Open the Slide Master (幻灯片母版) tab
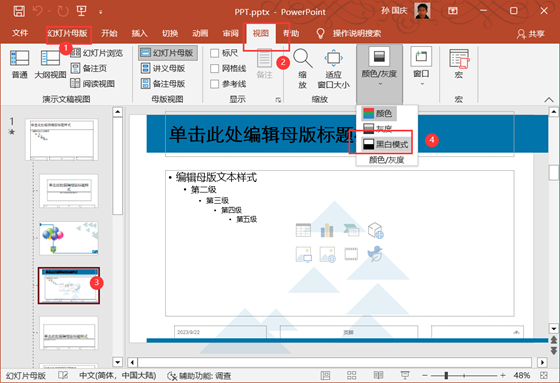This screenshot has width=560, height=383. pyautogui.click(x=68, y=33)
